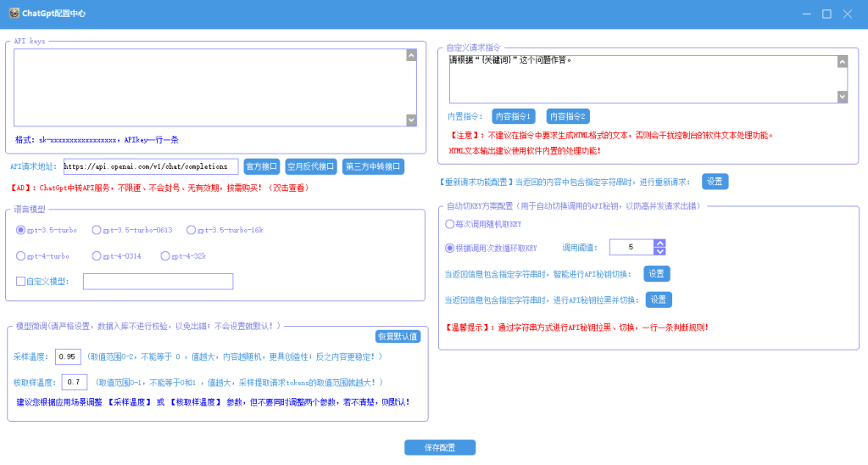Close the ChatGpt配置中心 window
Image resolution: width=868 pixels, height=465 pixels.
(x=848, y=14)
